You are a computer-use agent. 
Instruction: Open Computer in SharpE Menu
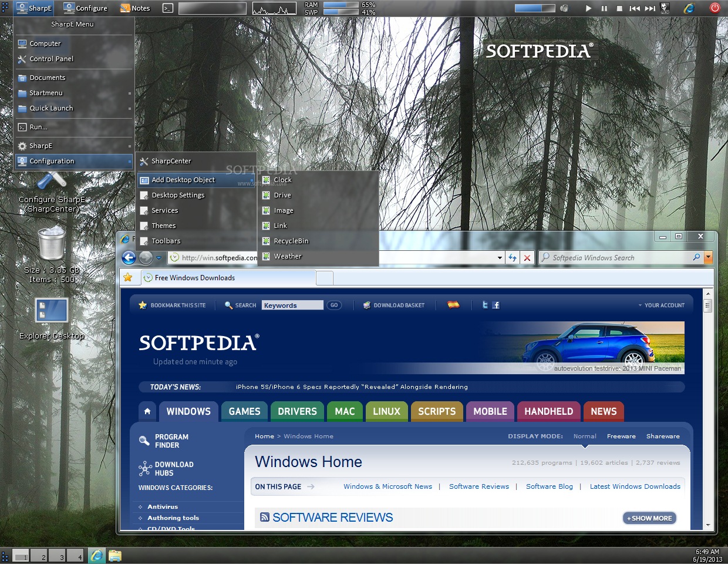pos(73,43)
